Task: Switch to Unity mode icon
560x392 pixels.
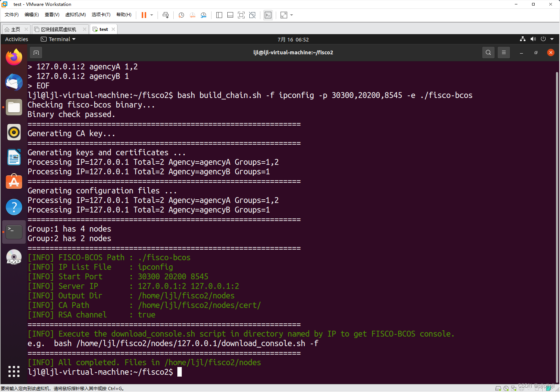Action: tap(252, 15)
